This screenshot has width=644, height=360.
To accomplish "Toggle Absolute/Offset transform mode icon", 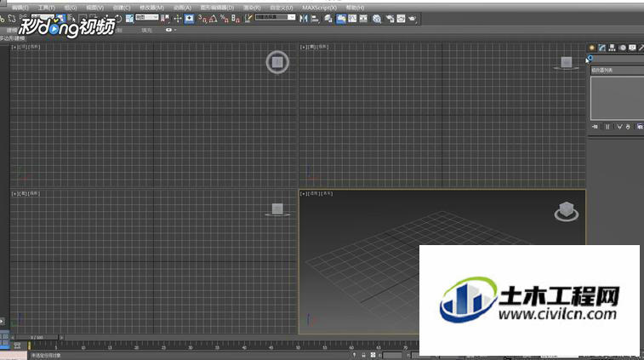I will pos(373,355).
